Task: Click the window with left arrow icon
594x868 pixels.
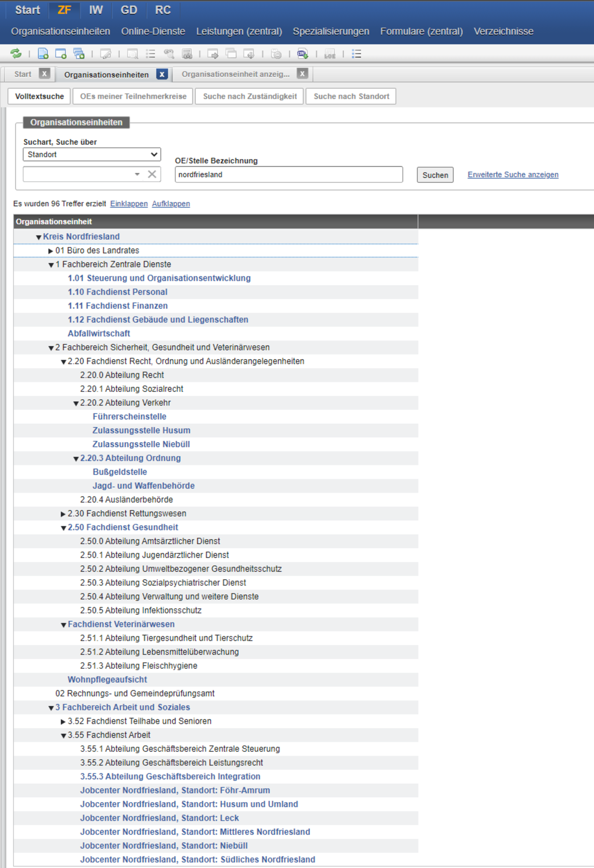Action: tap(249, 54)
